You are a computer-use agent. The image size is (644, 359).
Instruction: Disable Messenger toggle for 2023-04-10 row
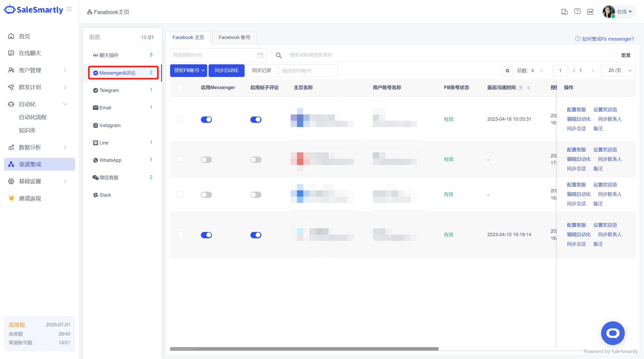(206, 235)
